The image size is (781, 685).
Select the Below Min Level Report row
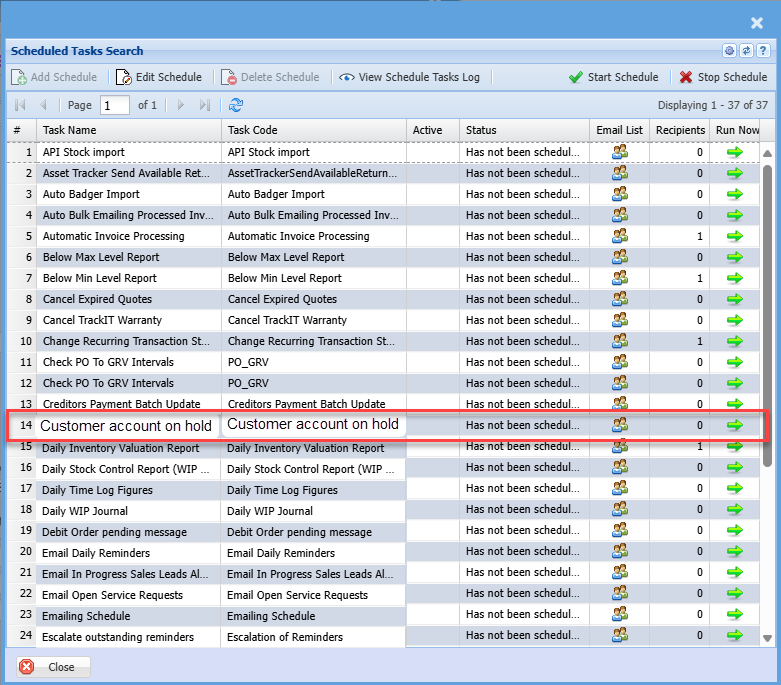[x=130, y=278]
